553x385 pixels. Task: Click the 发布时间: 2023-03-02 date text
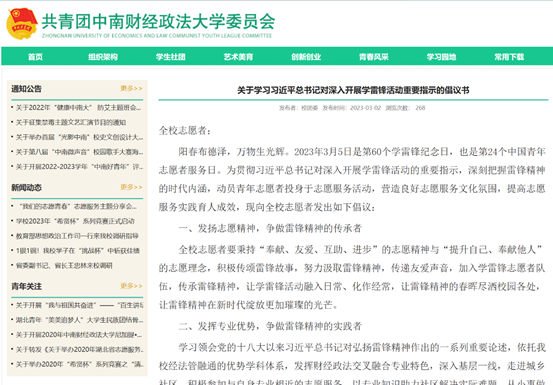click(352, 108)
